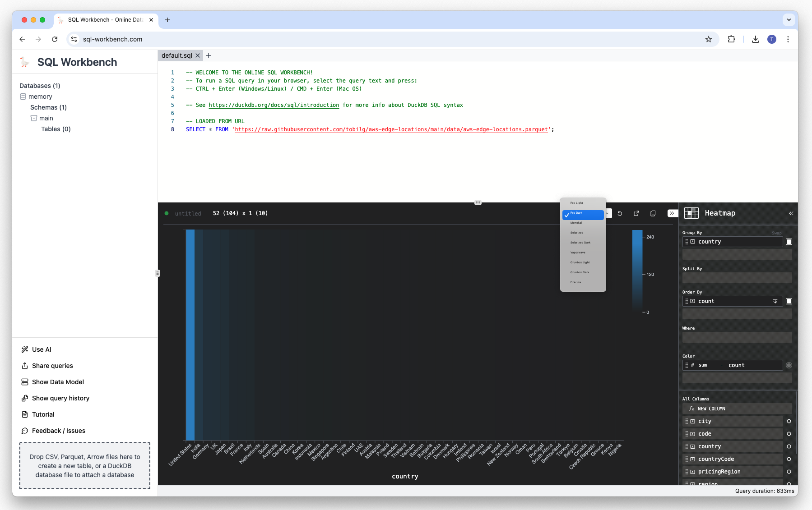Click the NEW COLUMN button
The width and height of the screenshot is (812, 510).
(737, 409)
